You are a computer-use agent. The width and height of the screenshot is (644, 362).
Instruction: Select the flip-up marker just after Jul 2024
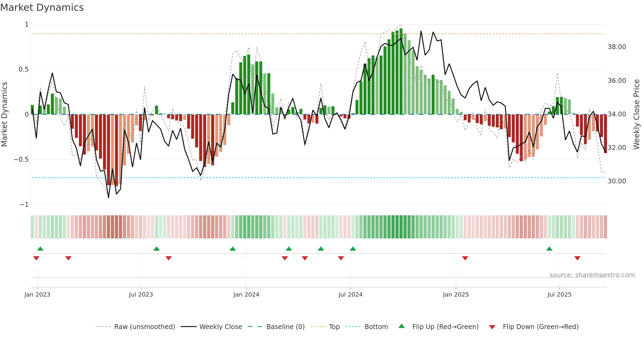tap(353, 249)
